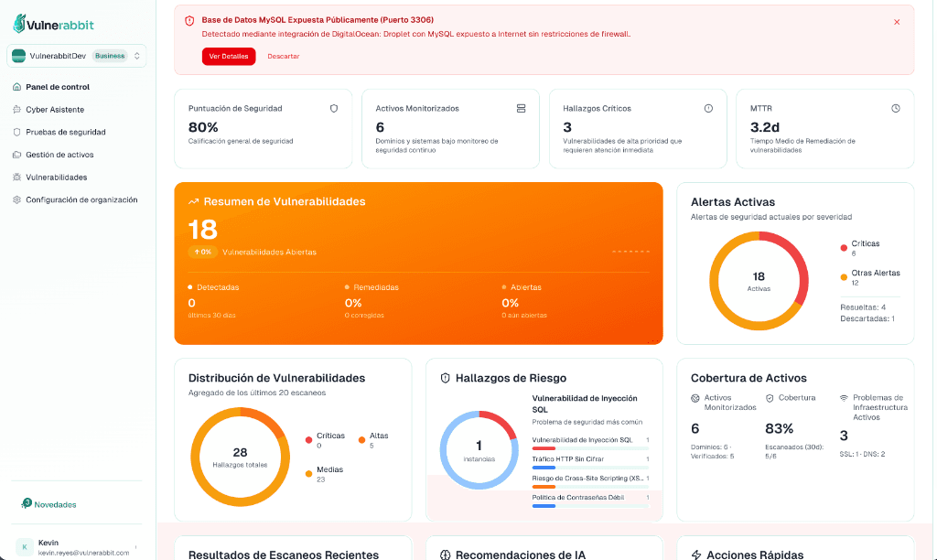
Task: Click the clock icon in the MTTR card
Action: [895, 108]
